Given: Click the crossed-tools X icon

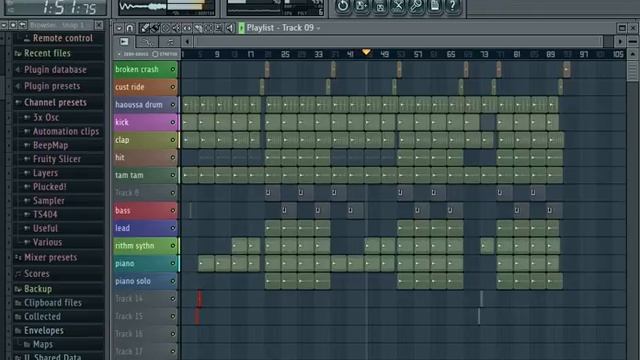Looking at the screenshot, I should coord(398,6).
